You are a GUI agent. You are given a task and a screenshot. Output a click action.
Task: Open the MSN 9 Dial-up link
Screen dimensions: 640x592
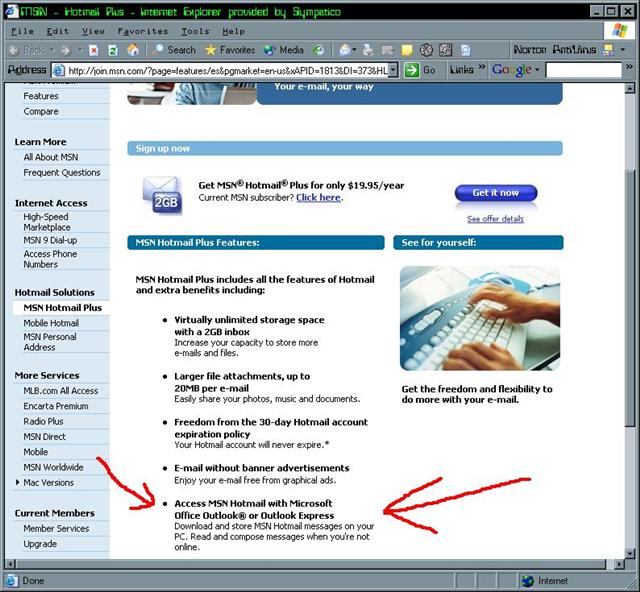[x=50, y=240]
